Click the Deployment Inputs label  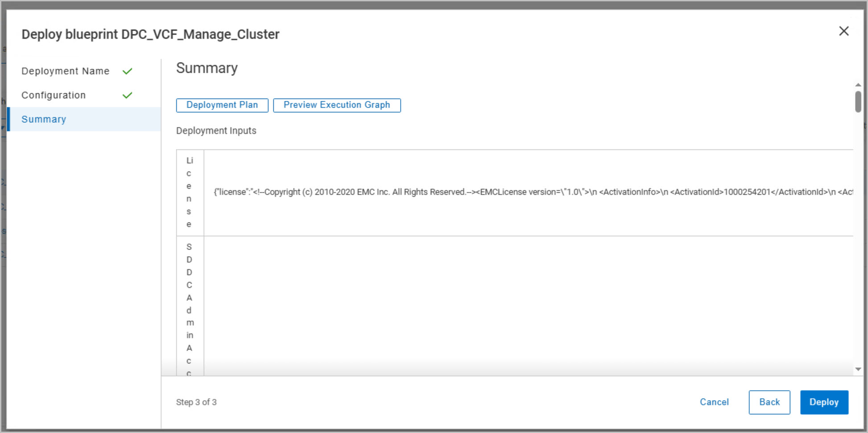tap(216, 131)
